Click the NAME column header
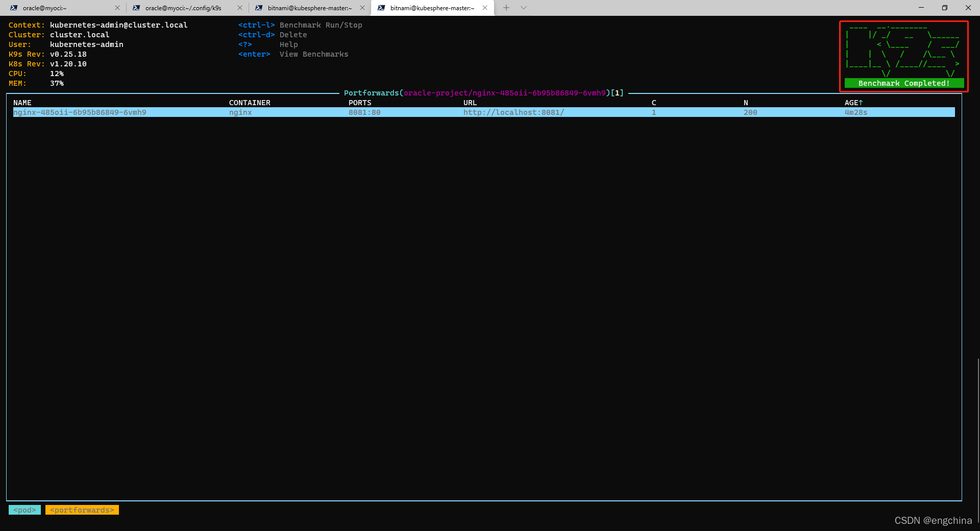 coord(22,103)
